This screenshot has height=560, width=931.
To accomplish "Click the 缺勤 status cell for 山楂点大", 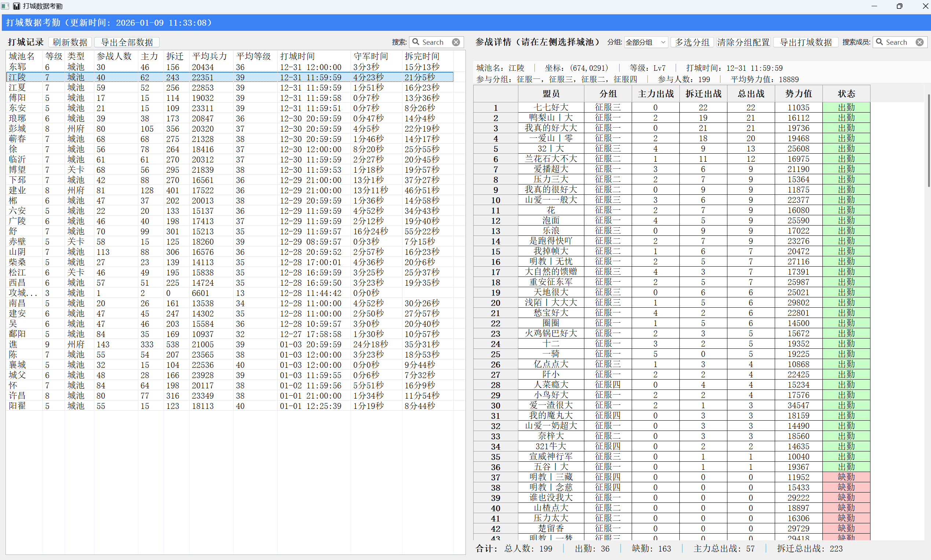I will (x=847, y=508).
